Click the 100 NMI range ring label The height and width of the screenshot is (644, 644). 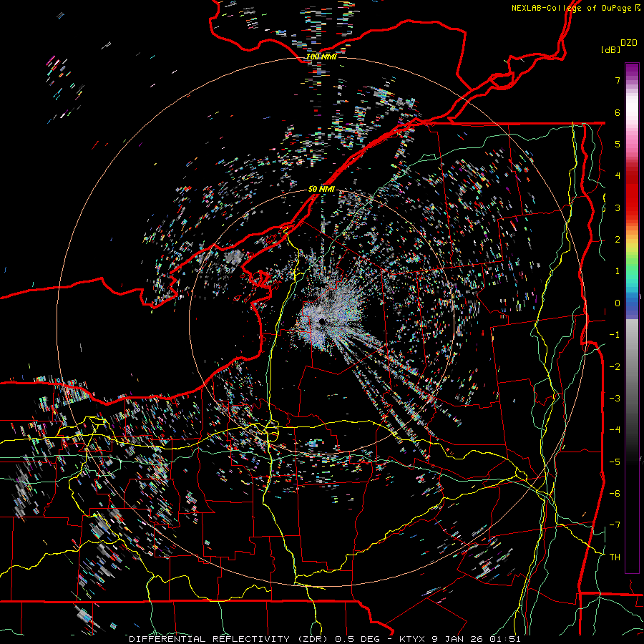pyautogui.click(x=321, y=57)
